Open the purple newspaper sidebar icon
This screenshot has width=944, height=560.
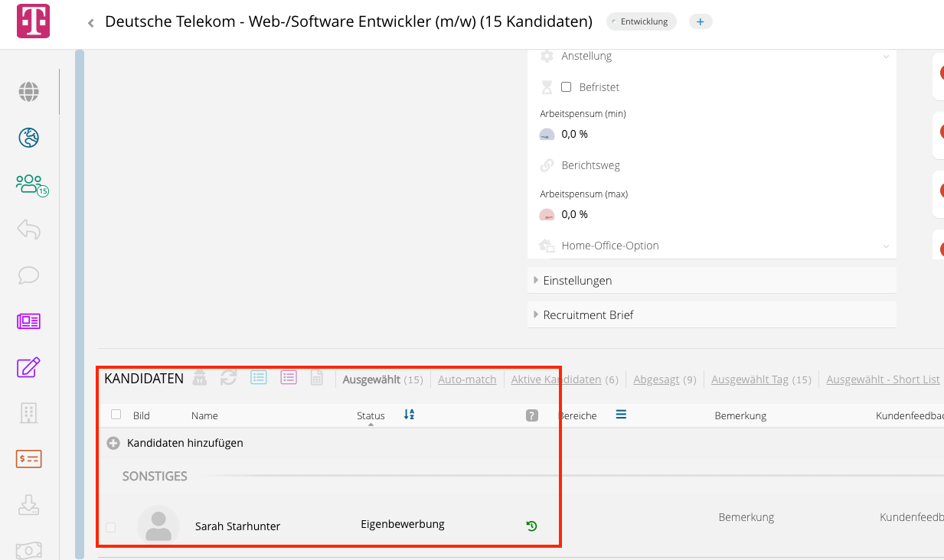(28, 321)
